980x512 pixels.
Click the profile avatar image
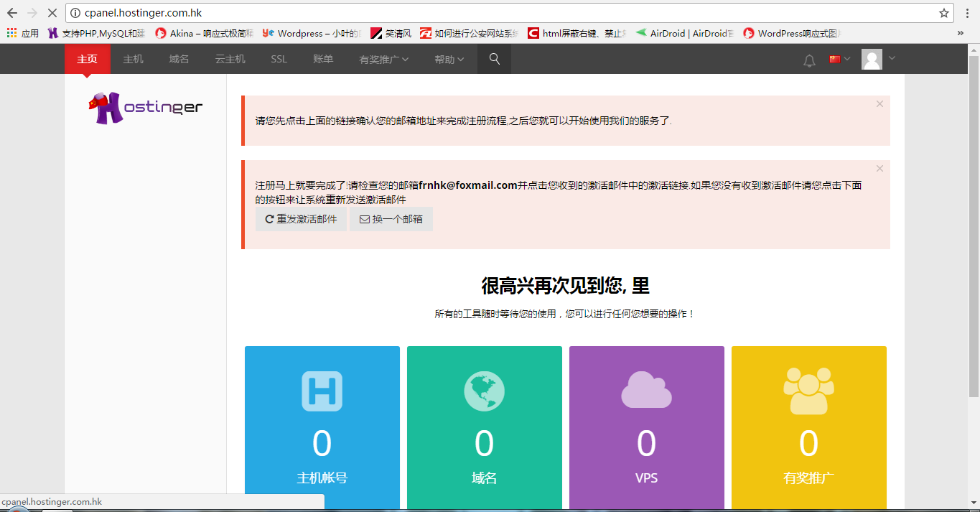point(872,59)
